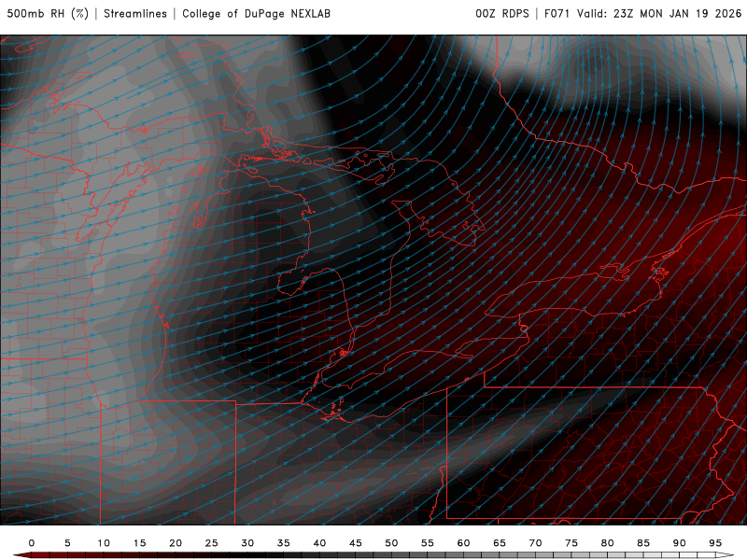Click the '65' value on the color scale

(500, 543)
